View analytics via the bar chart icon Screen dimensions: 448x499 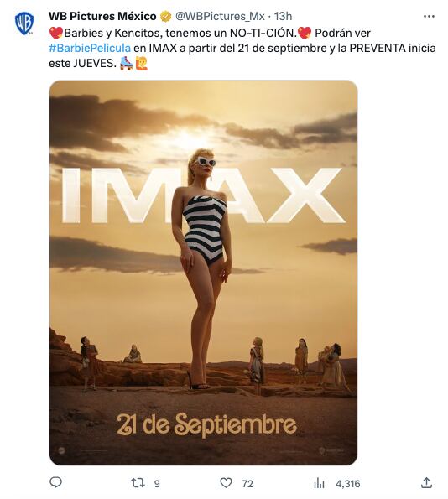click(319, 483)
